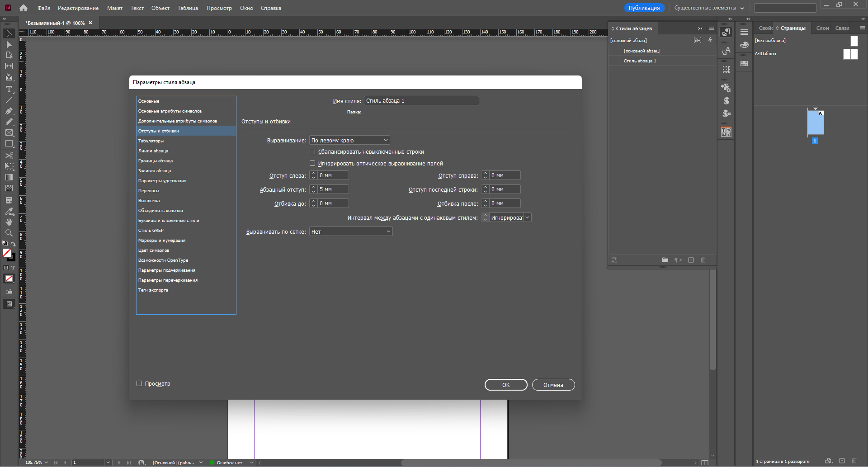Click the Home icon in top bar
Screen dimensions: 868x467
point(24,8)
